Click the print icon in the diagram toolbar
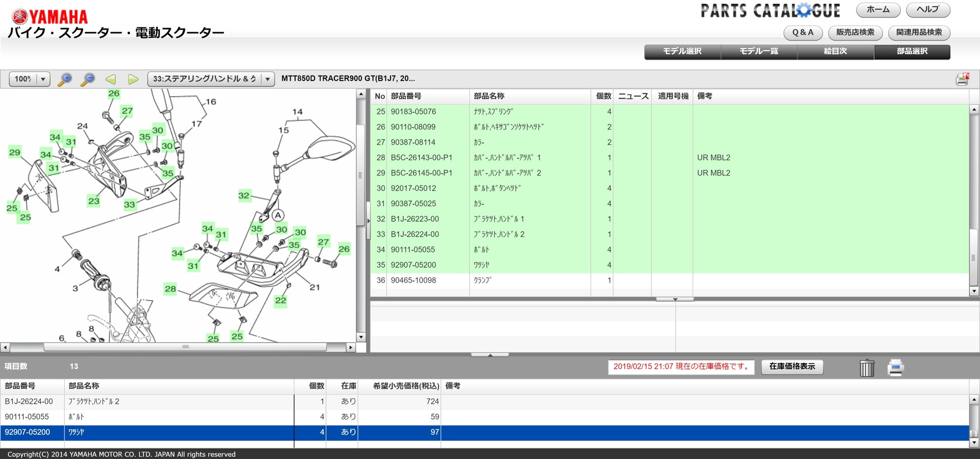980x459 pixels. click(962, 79)
